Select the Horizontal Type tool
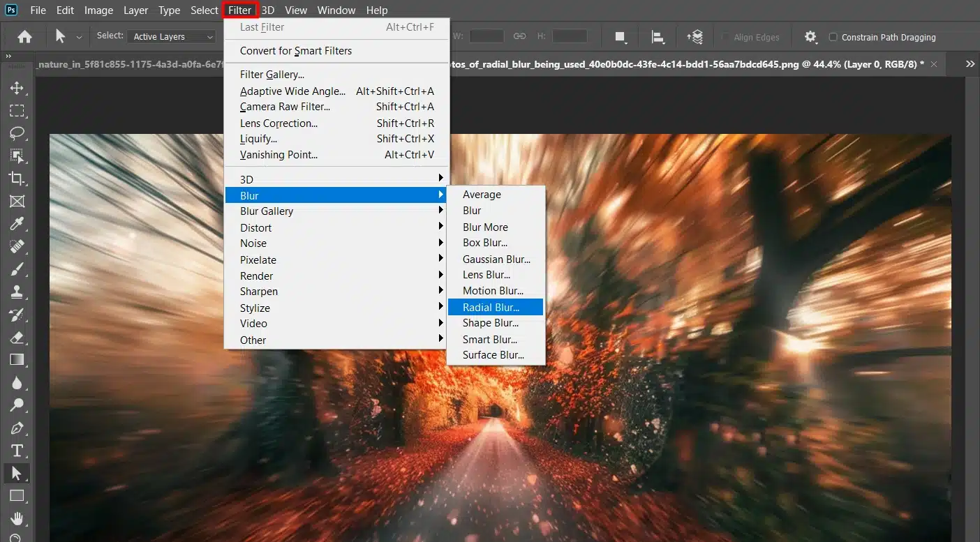The width and height of the screenshot is (980, 542). click(17, 451)
